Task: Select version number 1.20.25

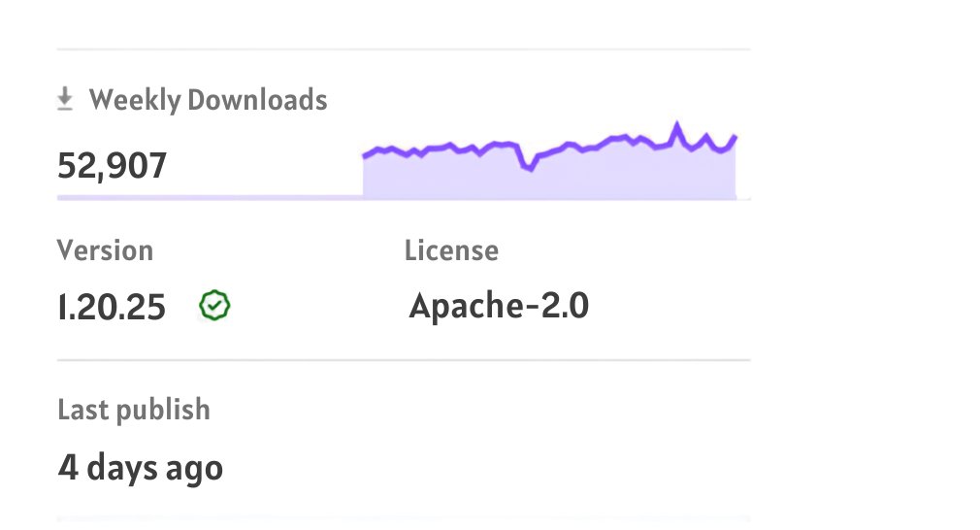Action: (x=112, y=307)
